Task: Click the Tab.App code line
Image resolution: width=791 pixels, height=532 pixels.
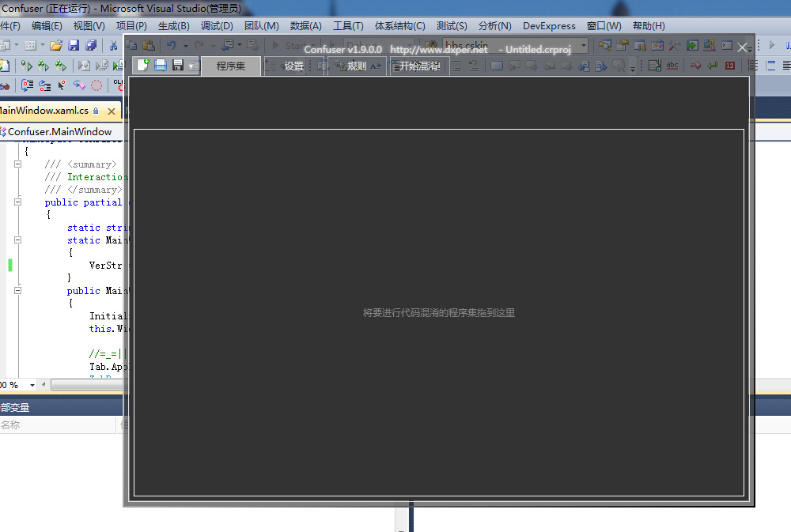Action: coord(108,367)
